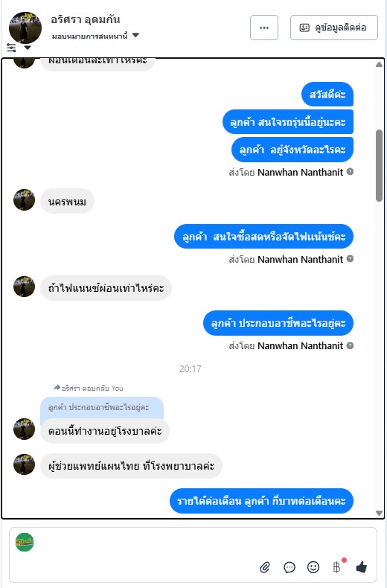
Task: Click the scroll-up arrow of chat
Action: (x=379, y=65)
